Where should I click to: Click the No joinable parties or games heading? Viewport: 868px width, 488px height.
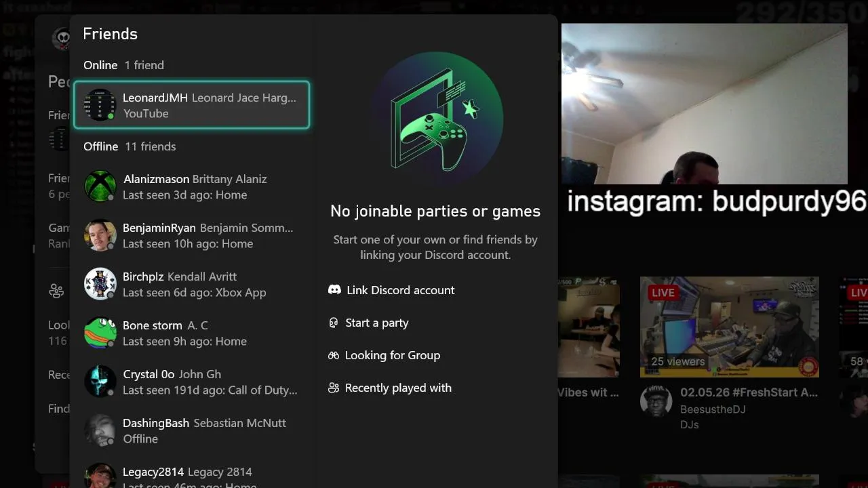coord(435,211)
